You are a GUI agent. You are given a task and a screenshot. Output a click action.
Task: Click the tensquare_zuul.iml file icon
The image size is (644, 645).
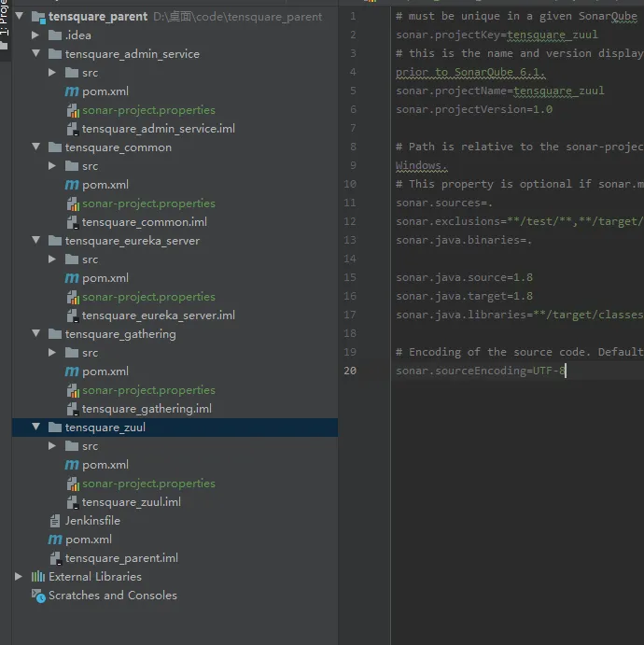73,502
